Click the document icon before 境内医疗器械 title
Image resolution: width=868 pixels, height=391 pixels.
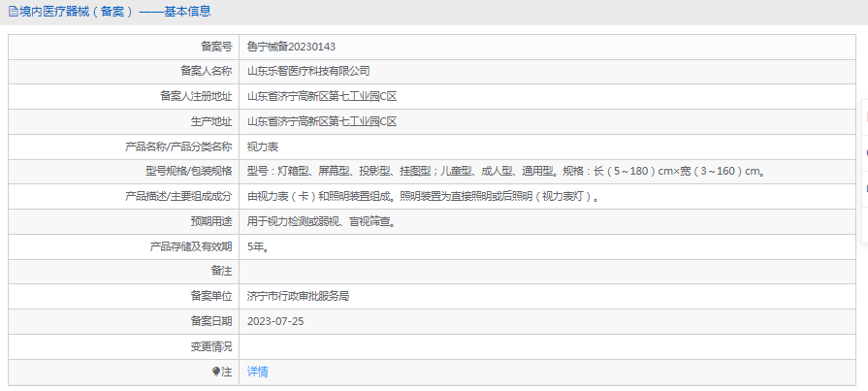(x=13, y=11)
